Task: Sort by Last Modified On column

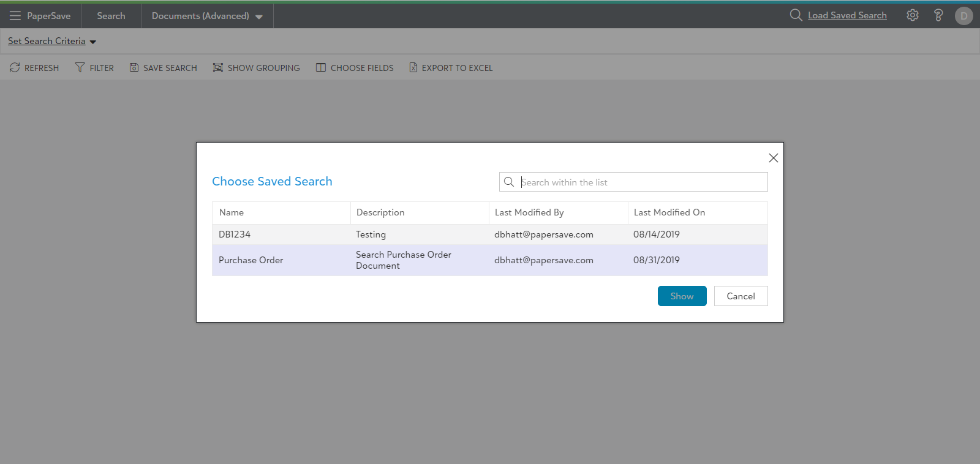Action: (x=669, y=212)
